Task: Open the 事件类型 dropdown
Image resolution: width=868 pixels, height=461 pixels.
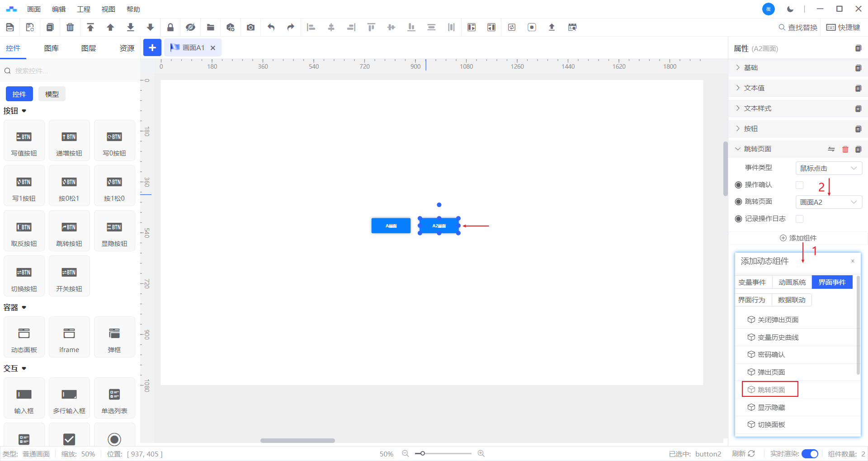Action: point(828,168)
